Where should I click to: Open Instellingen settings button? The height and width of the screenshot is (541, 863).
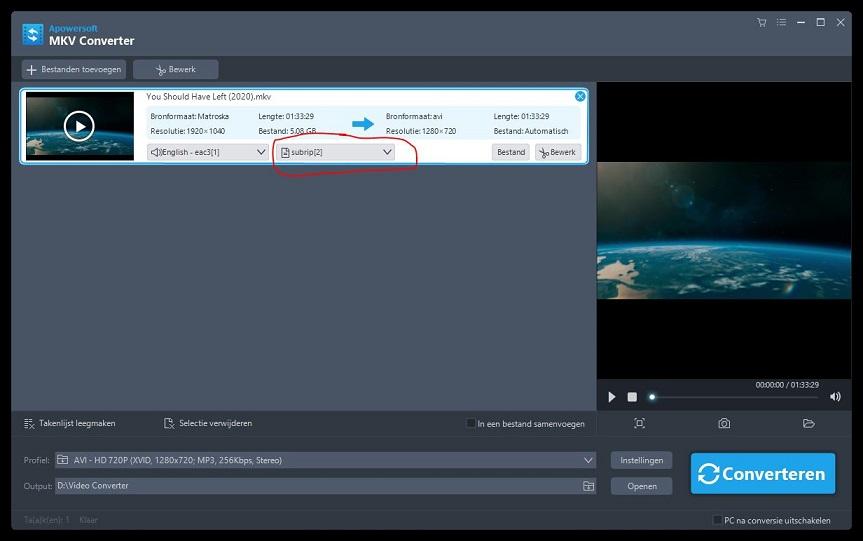(x=641, y=460)
